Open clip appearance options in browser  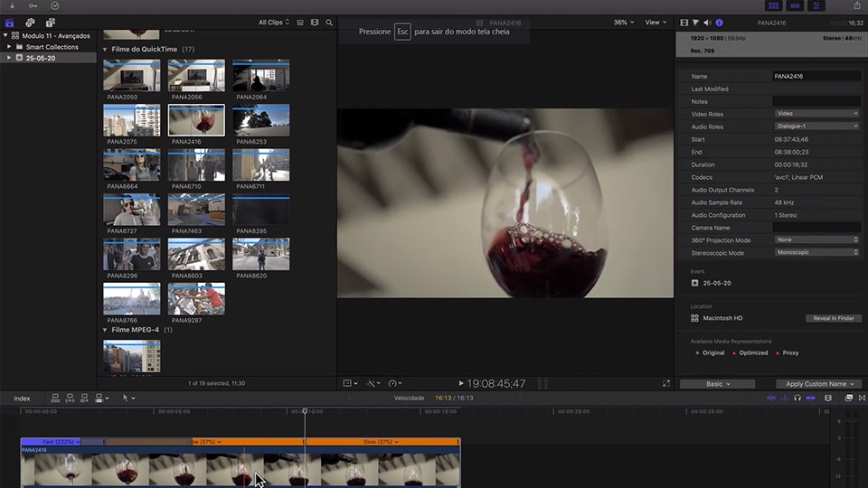pyautogui.click(x=315, y=23)
